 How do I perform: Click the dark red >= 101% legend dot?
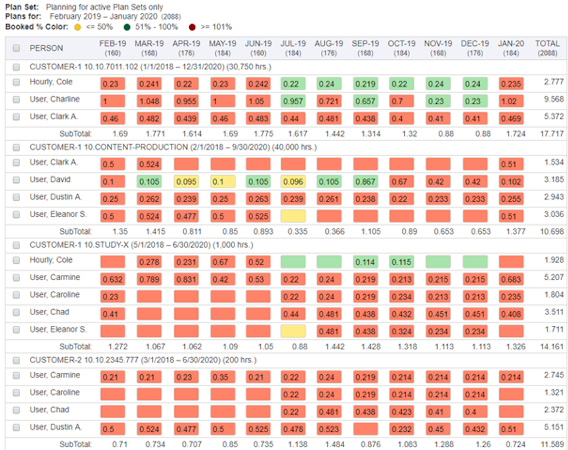click(x=192, y=27)
